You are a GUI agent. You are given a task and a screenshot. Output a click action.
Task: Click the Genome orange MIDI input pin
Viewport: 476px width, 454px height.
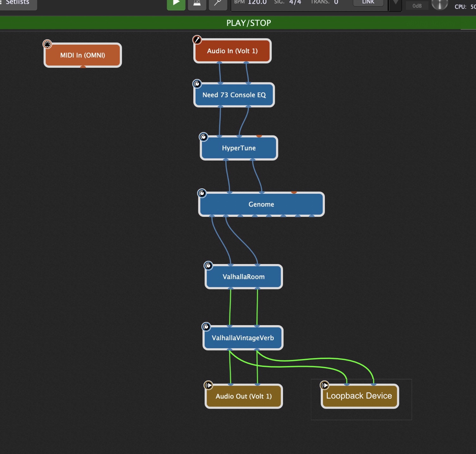[x=294, y=192]
